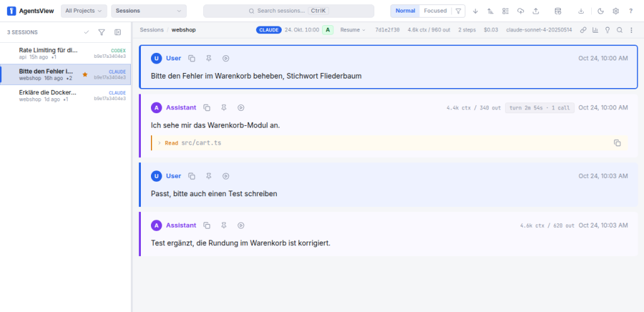This screenshot has height=312, width=644.
Task: Open 'Erkläre die Docker...' session
Action: (65, 96)
